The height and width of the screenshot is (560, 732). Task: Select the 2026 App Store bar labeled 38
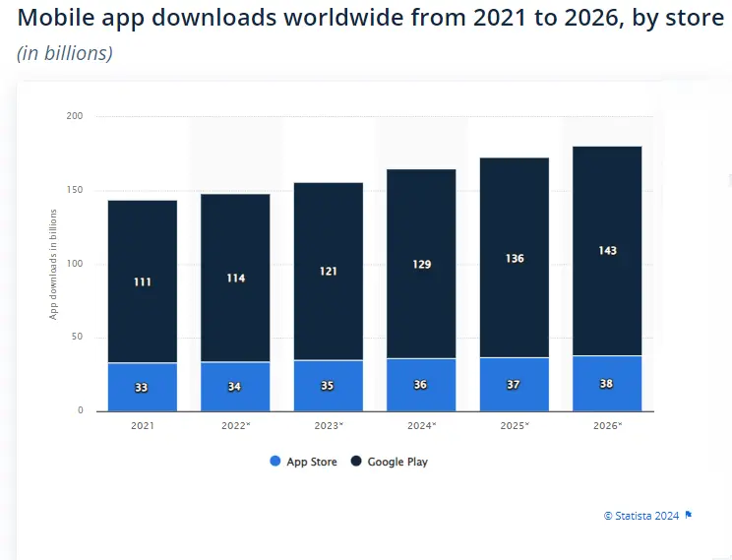point(607,384)
